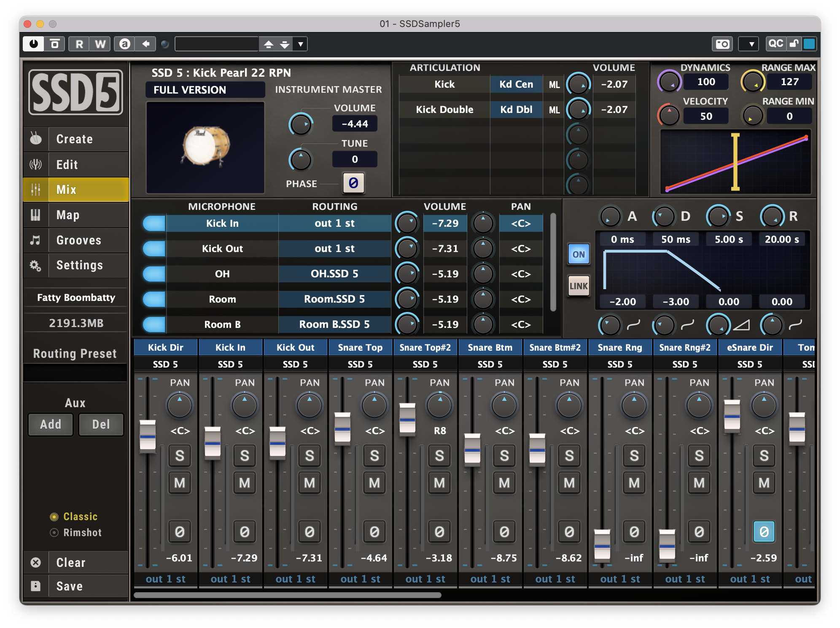Click the Decay curve shape icon
This screenshot has height=628, width=840.
[x=688, y=325]
